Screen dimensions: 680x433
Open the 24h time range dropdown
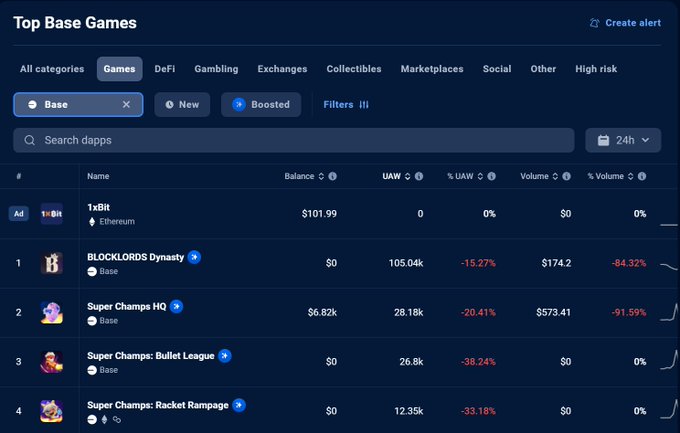623,140
